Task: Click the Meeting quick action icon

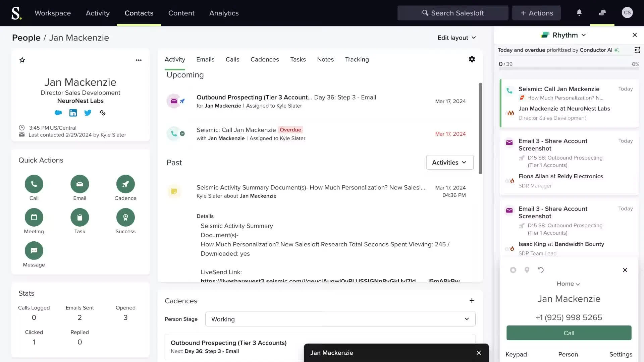Action: (x=34, y=217)
